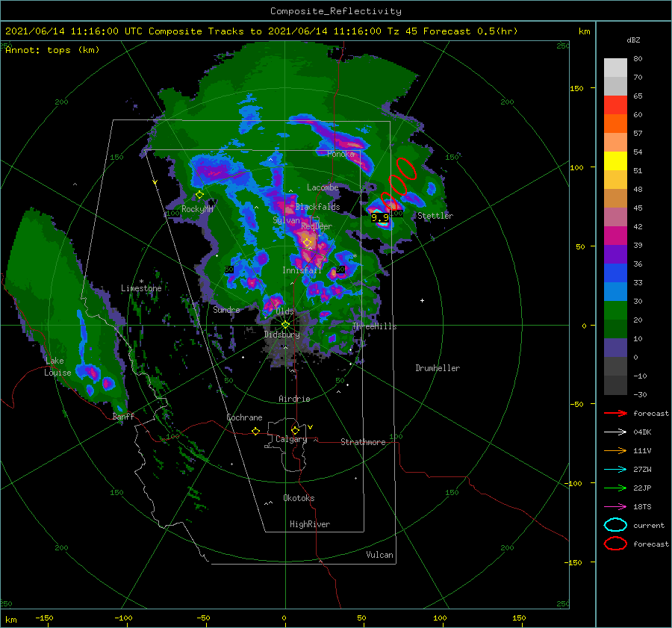Click the Didsbury city label
672x628 pixels.
(x=282, y=335)
